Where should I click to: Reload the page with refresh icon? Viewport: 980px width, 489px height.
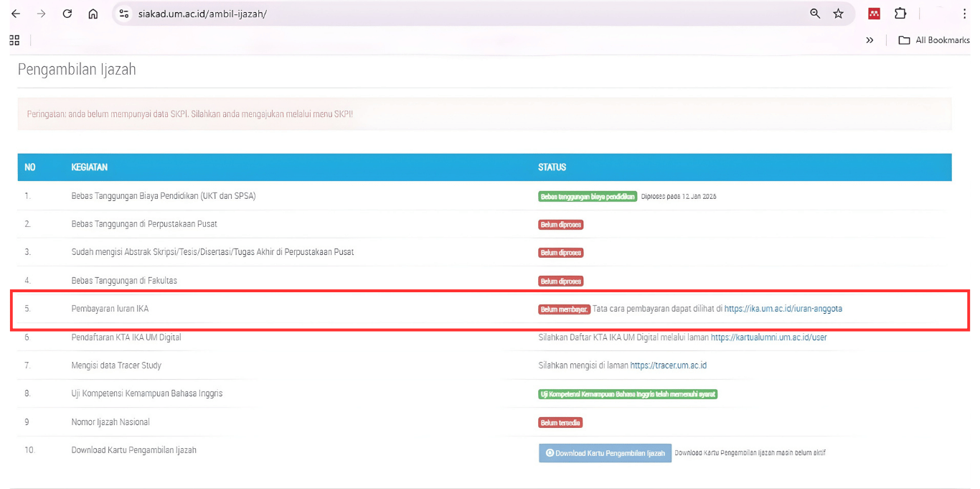(67, 14)
